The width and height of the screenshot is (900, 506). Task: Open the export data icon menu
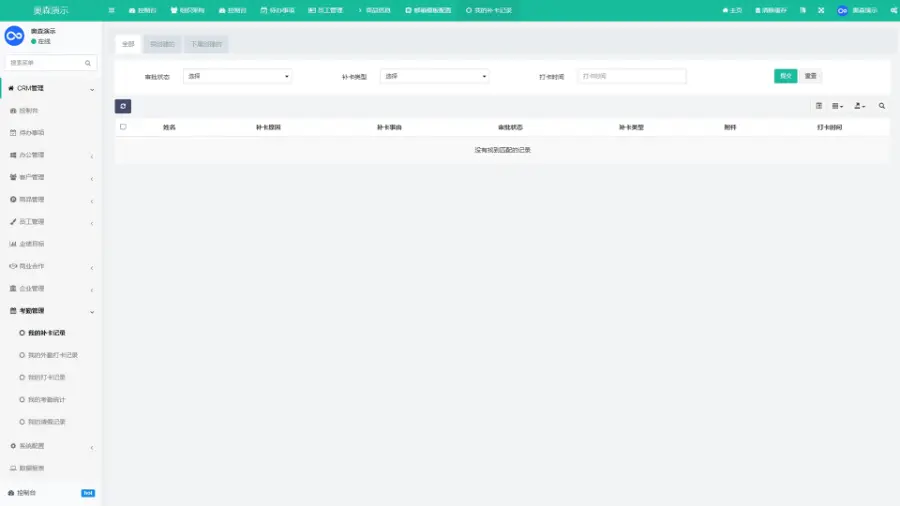[860, 106]
